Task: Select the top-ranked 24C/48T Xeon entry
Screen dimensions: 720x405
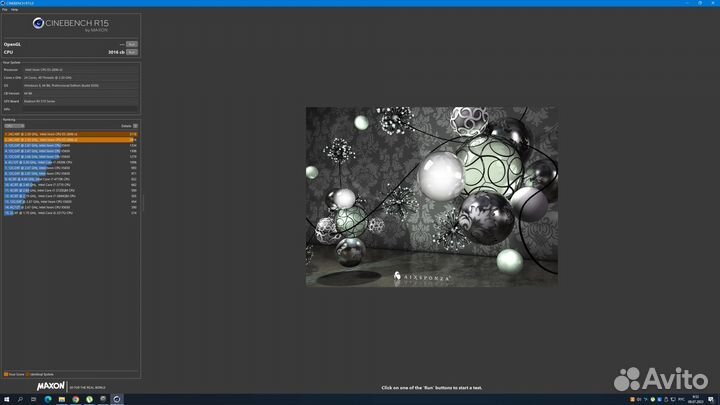Action: coord(70,133)
